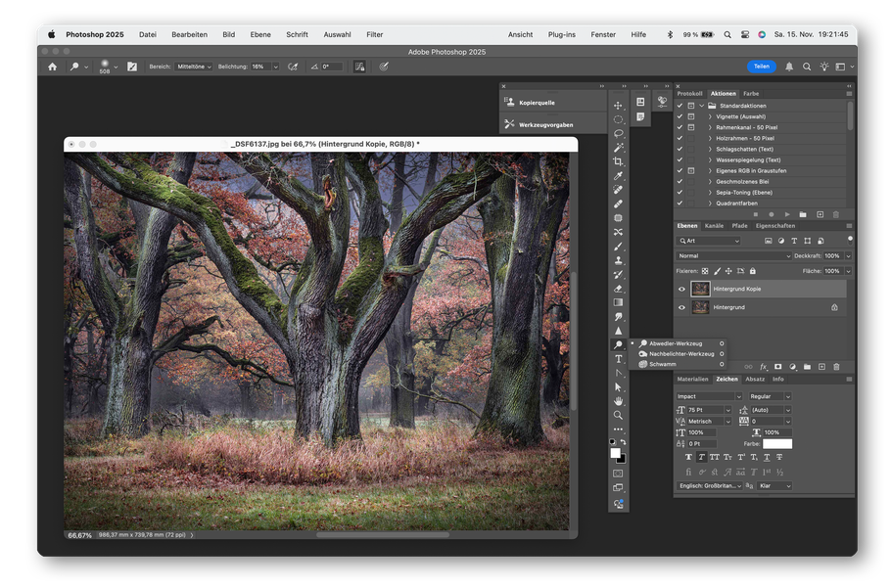Select the Hand tool
The height and width of the screenshot is (588, 891).
[618, 401]
